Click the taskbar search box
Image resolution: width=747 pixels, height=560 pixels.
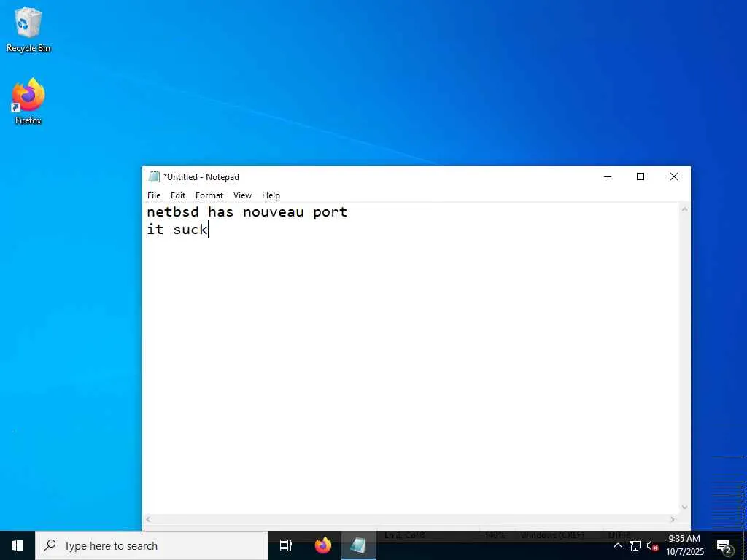click(x=152, y=545)
